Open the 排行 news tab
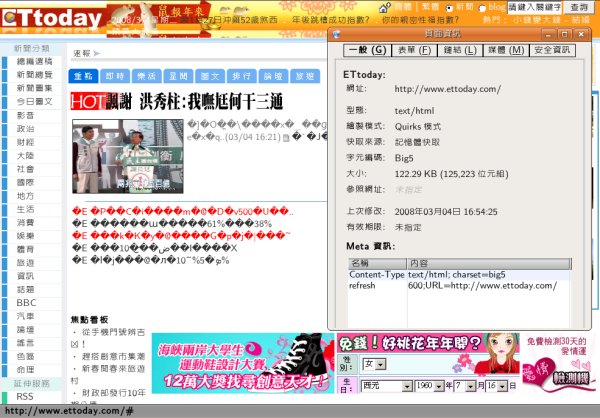Viewport: 600px width, 418px height. (x=242, y=76)
